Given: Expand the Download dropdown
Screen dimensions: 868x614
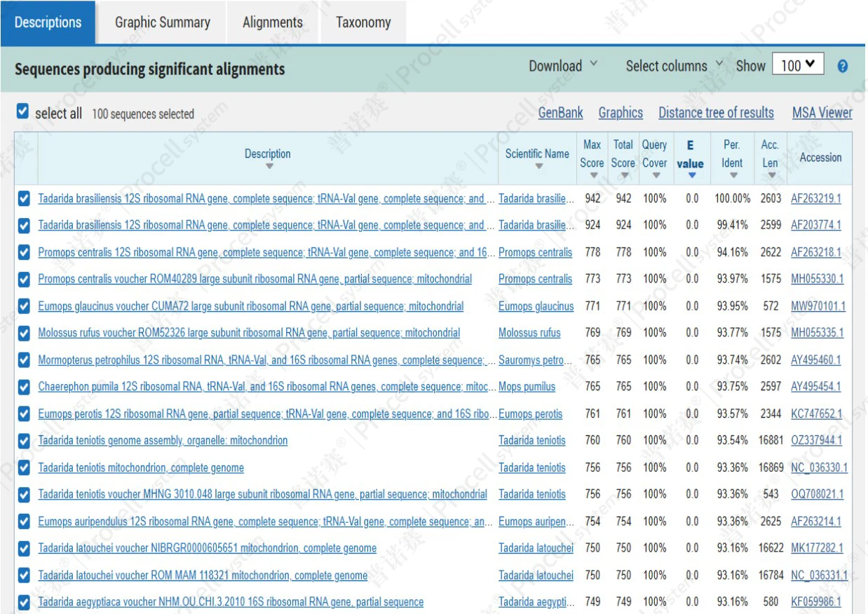Looking at the screenshot, I should (x=563, y=66).
